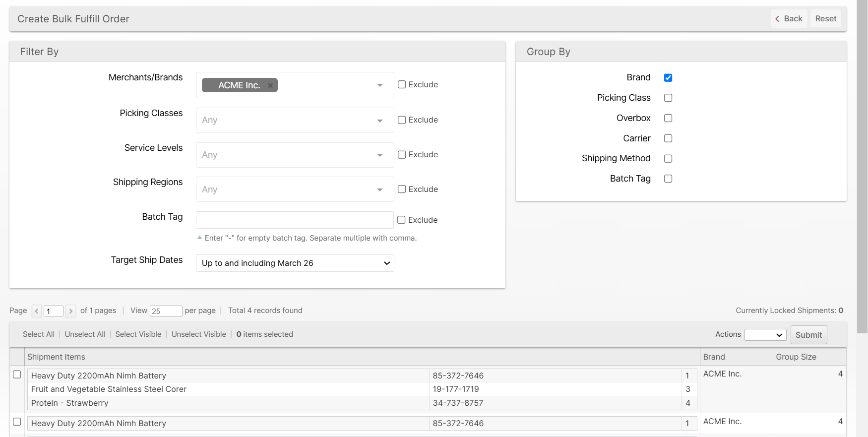Open the Picking Classes dropdown
The image size is (868, 437).
coord(295,120)
